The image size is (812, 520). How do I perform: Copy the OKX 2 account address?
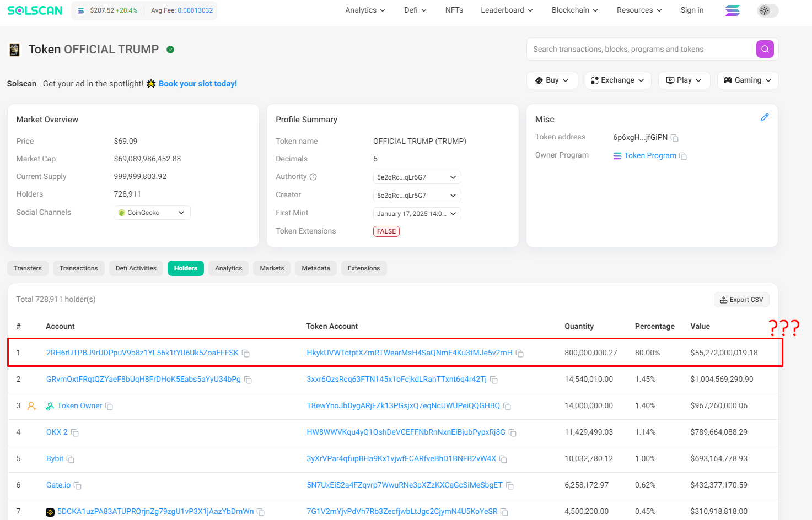pos(75,433)
